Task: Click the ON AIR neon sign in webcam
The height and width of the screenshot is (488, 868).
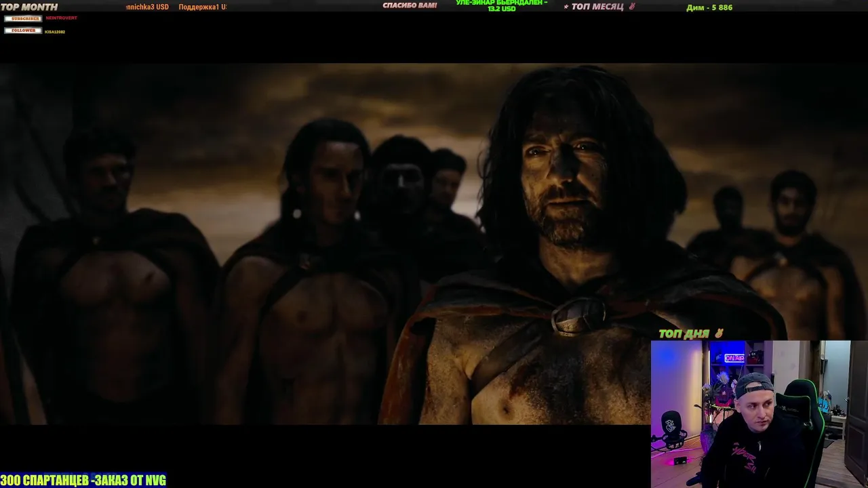Action: 734,358
